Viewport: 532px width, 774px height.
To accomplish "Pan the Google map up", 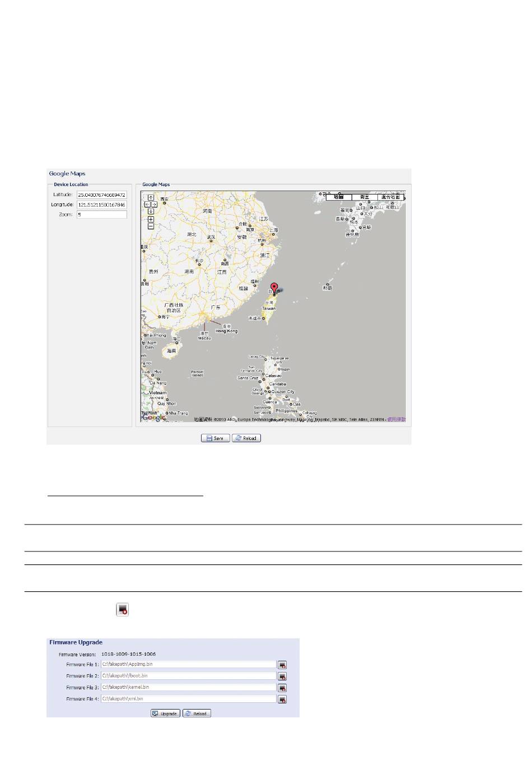I will coord(151,198).
